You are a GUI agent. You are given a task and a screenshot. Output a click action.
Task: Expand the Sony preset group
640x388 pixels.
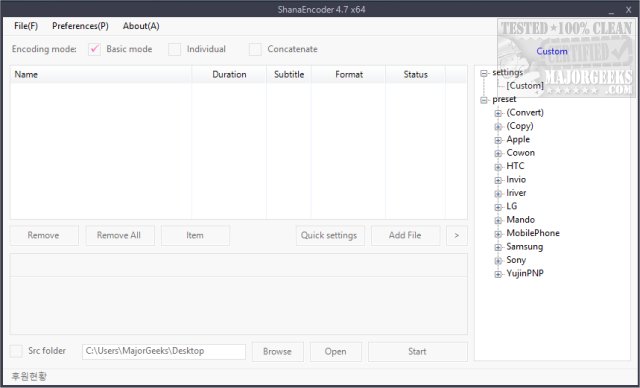tap(498, 261)
